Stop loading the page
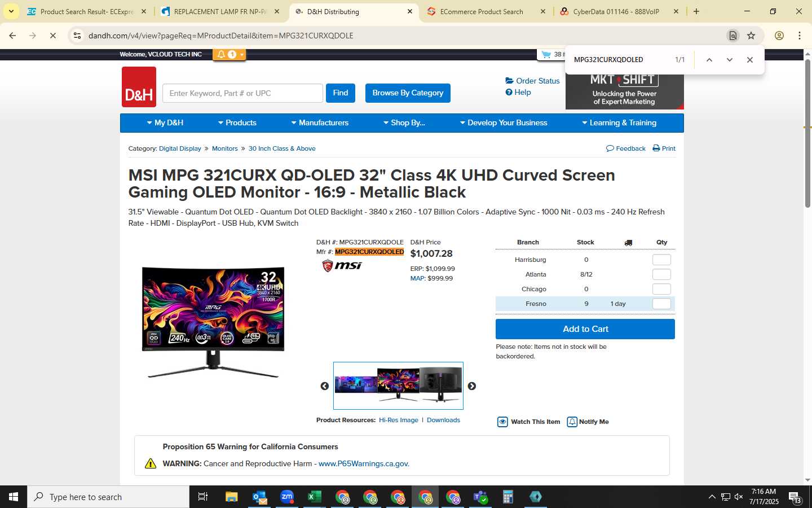812x508 pixels. click(x=52, y=36)
